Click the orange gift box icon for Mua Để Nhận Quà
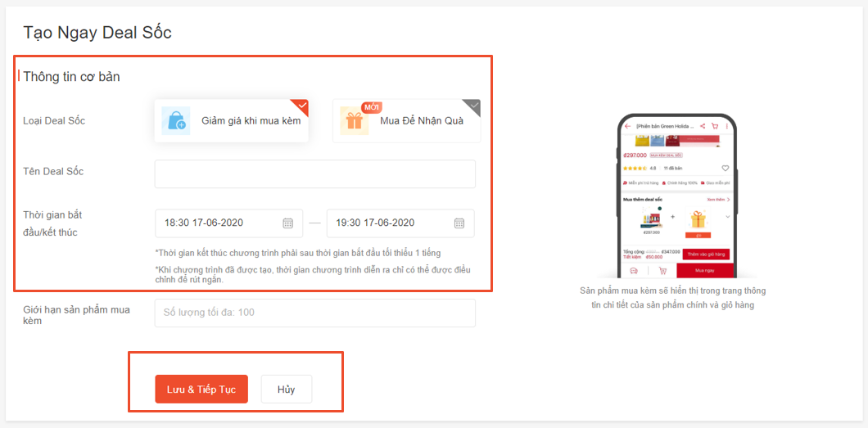868x428 pixels. 354,121
